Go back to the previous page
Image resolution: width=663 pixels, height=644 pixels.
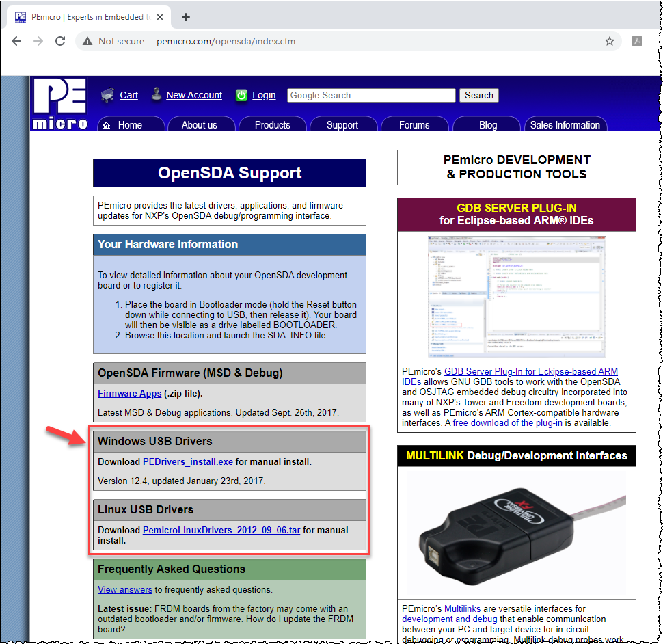(16, 41)
